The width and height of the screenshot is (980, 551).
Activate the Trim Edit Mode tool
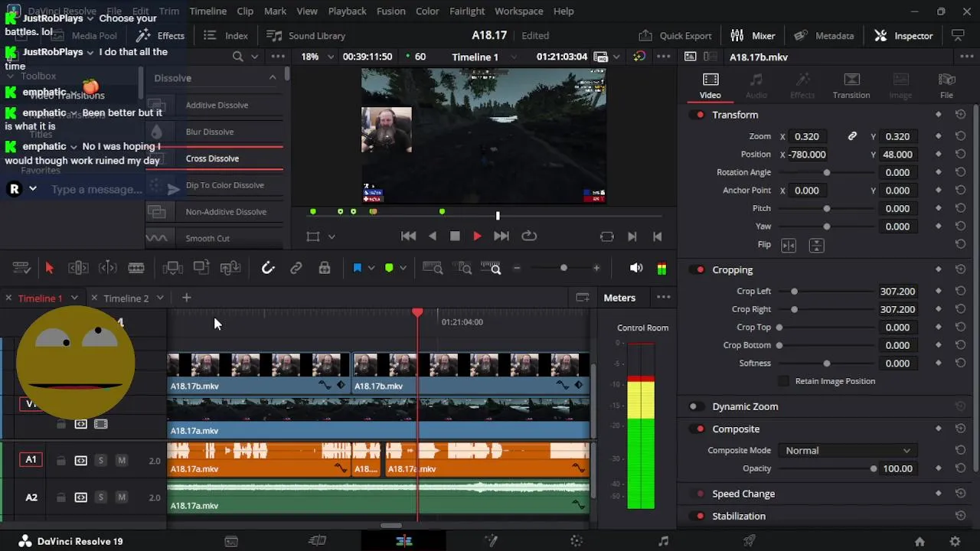coord(78,268)
